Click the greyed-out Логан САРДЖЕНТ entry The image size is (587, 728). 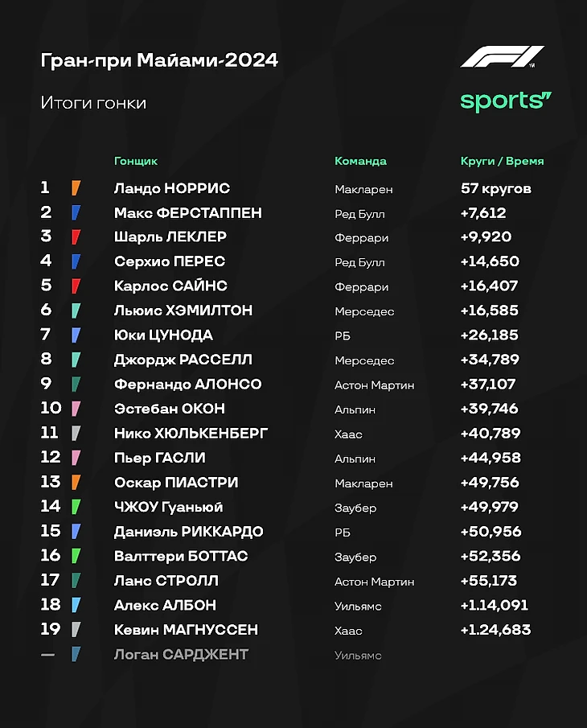pos(181,655)
